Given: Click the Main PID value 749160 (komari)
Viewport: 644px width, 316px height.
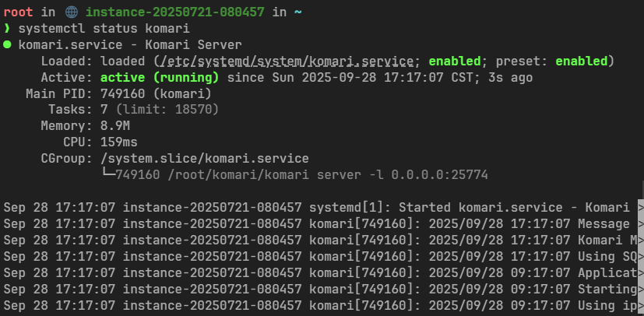Looking at the screenshot, I should pos(155,93).
